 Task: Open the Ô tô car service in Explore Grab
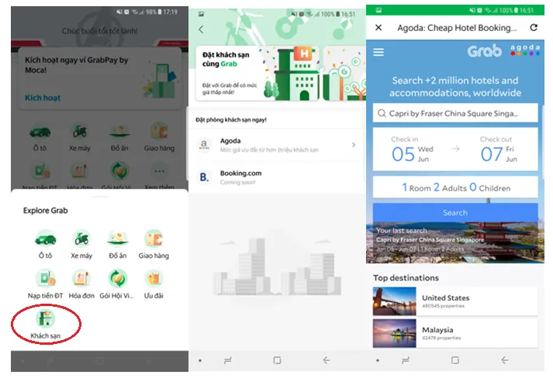[x=45, y=244]
